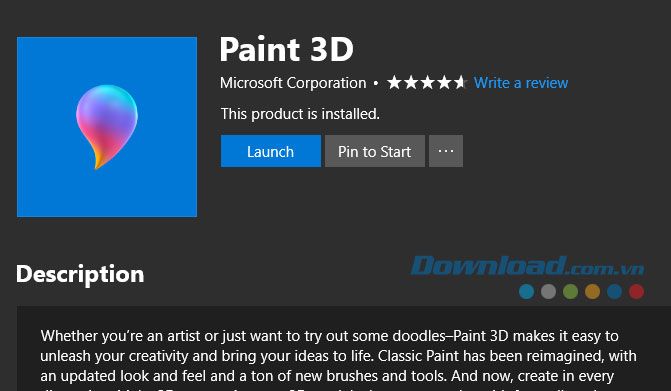This screenshot has height=391, width=671.
Task: Click the orange watermark dot
Action: pos(592,291)
